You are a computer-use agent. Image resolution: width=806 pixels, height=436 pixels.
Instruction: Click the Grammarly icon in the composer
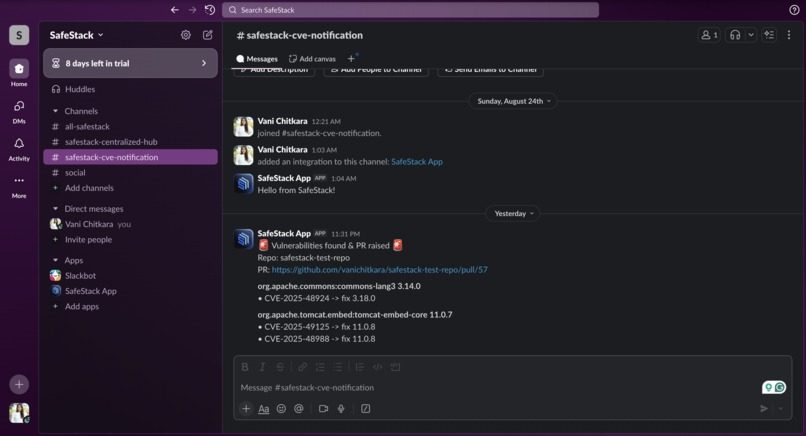780,387
